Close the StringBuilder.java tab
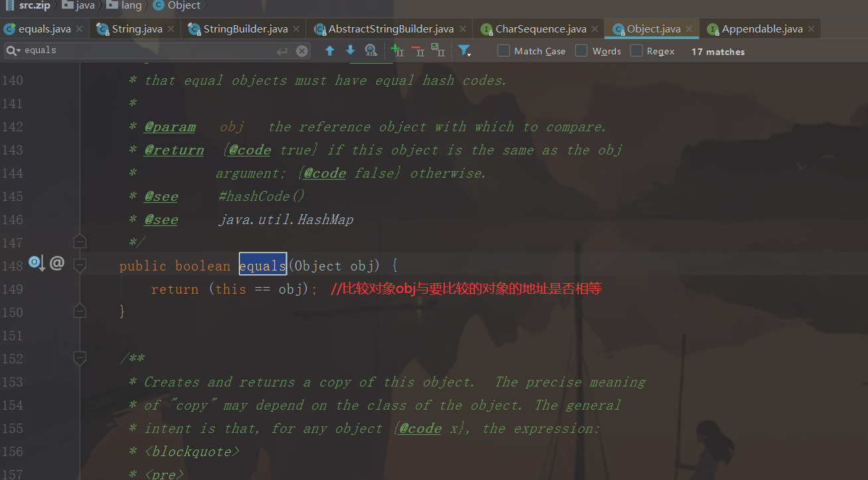Viewport: 868px width, 480px height. [x=297, y=29]
